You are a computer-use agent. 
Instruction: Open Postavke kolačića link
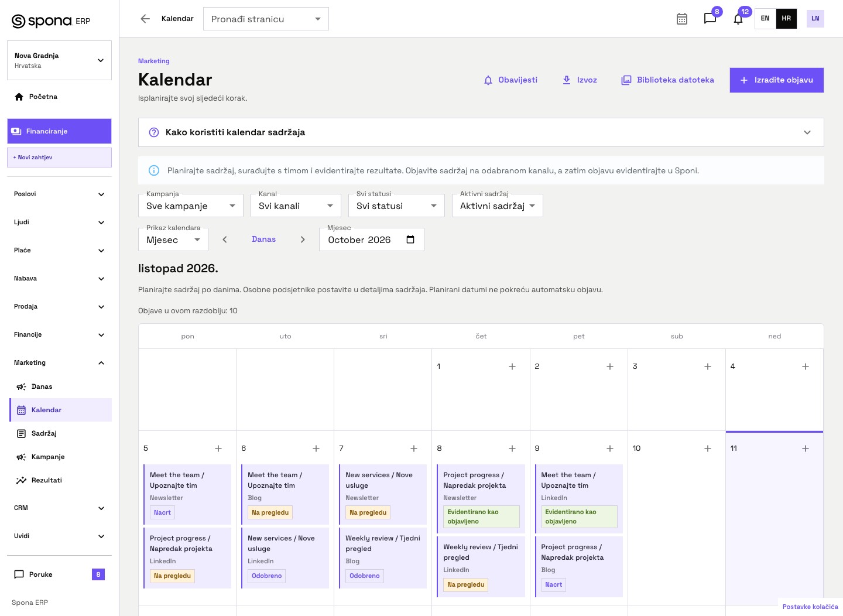[810, 607]
